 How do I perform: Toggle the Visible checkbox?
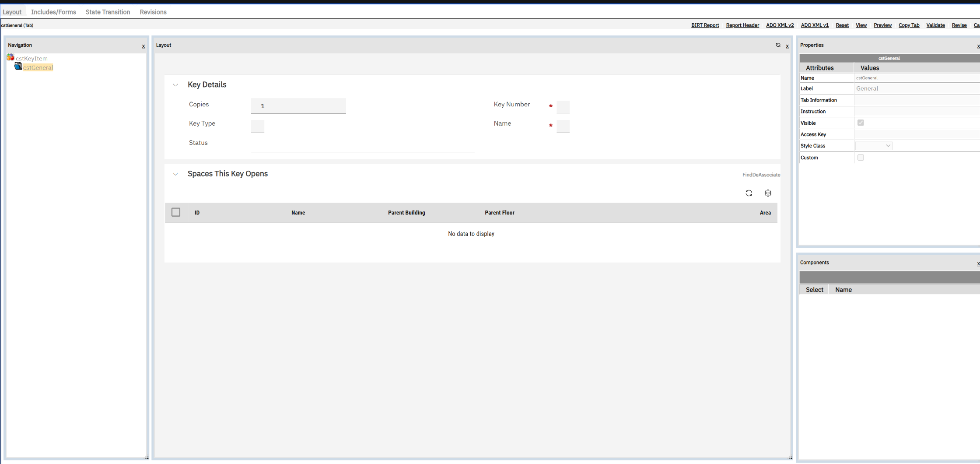point(861,123)
